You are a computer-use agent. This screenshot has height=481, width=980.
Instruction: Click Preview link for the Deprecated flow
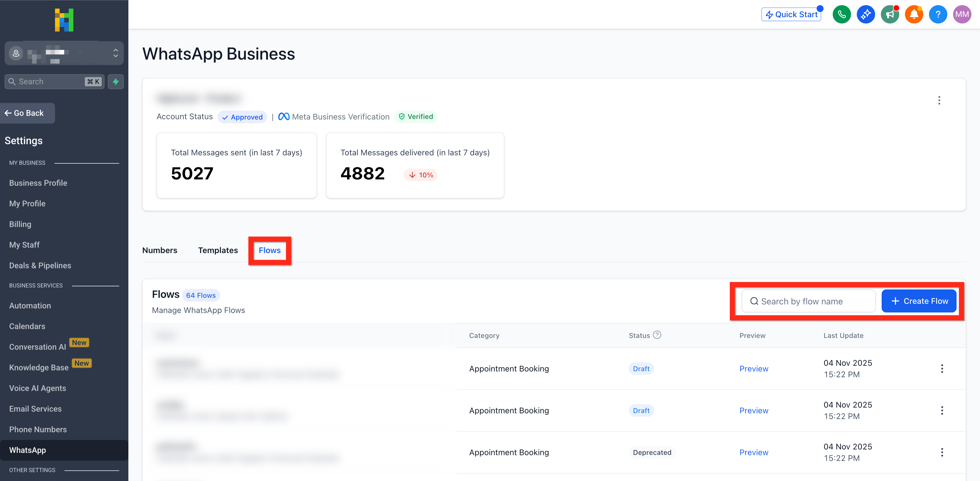(x=754, y=452)
